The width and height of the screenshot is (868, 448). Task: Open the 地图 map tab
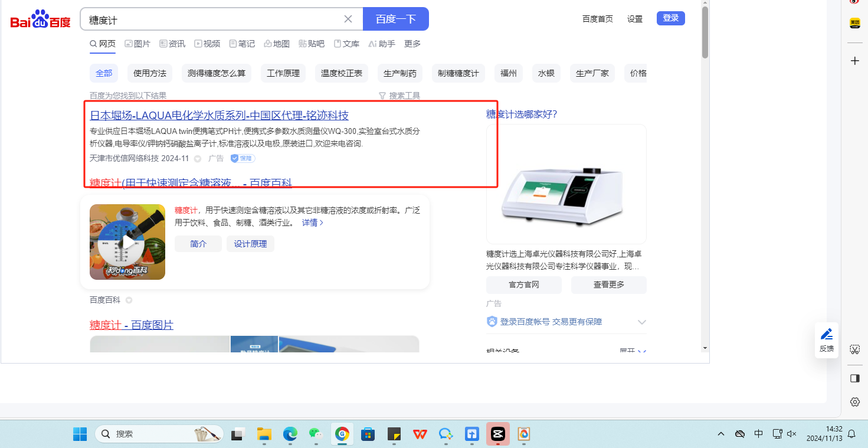pyautogui.click(x=277, y=44)
